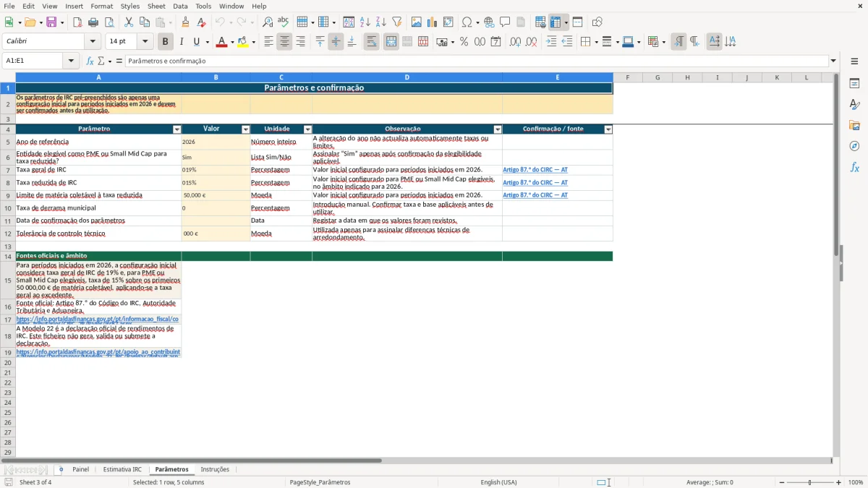Select column D header

[x=407, y=77]
